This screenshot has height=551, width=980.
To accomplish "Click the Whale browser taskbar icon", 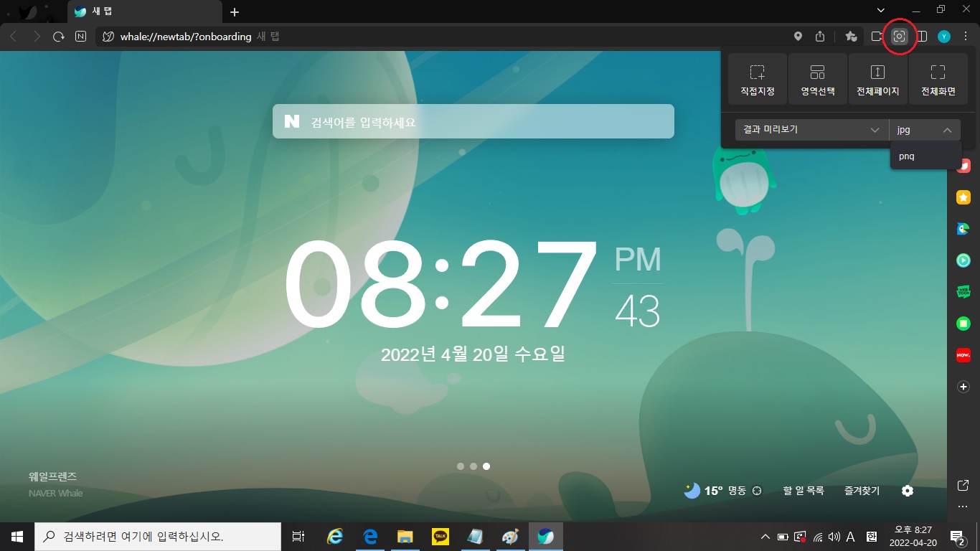I will click(546, 537).
